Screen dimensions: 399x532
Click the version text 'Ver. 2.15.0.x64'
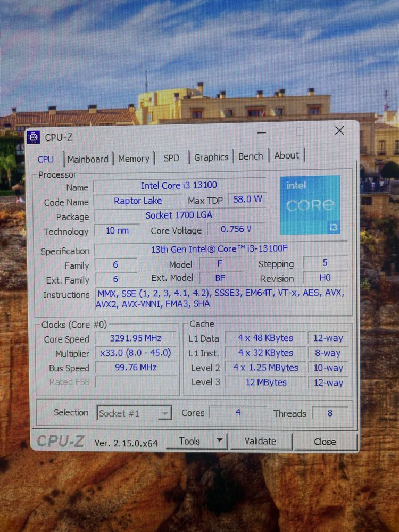pyautogui.click(x=126, y=443)
